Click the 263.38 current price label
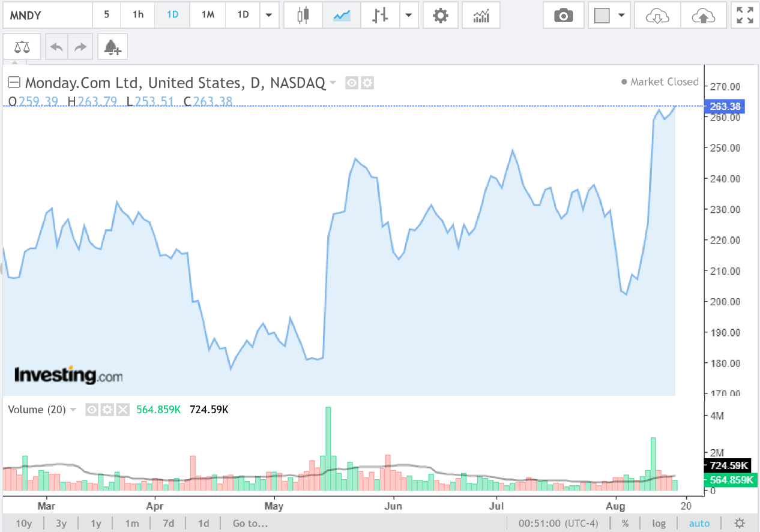 (726, 106)
